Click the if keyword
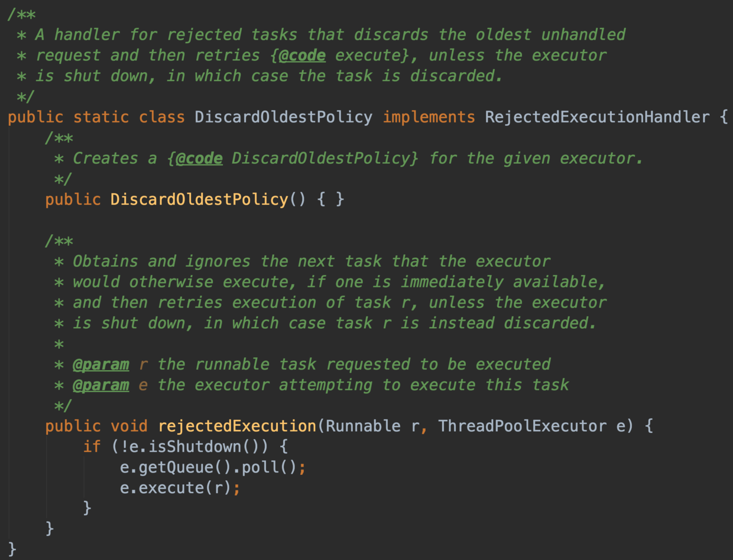733x560 pixels. tap(92, 446)
